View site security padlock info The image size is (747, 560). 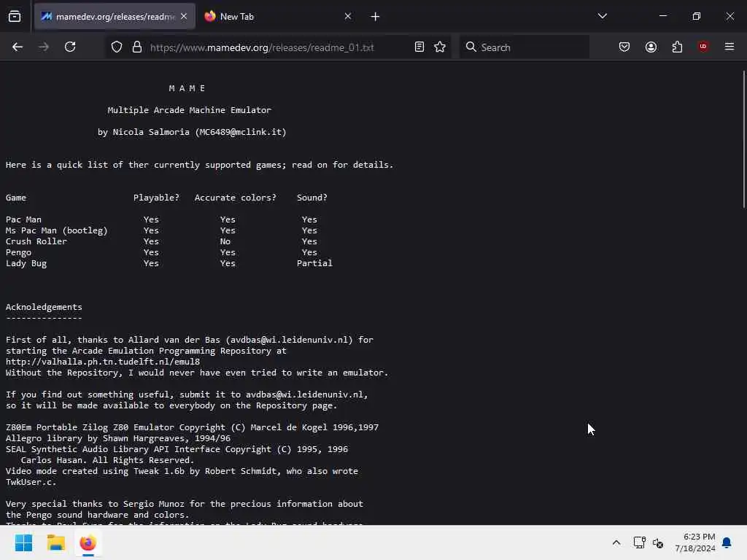pyautogui.click(x=137, y=47)
